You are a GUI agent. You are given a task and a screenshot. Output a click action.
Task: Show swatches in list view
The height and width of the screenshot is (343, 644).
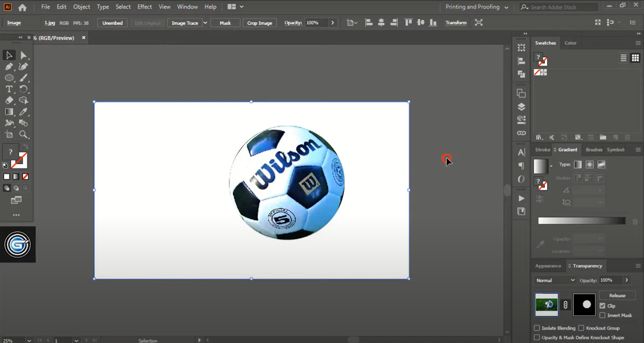(623, 58)
